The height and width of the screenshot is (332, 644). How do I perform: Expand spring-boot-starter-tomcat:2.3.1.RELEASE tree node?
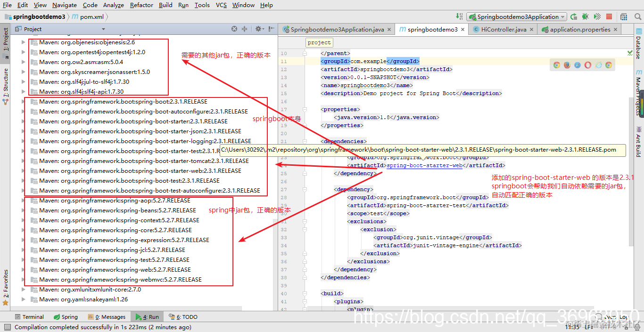pos(24,161)
